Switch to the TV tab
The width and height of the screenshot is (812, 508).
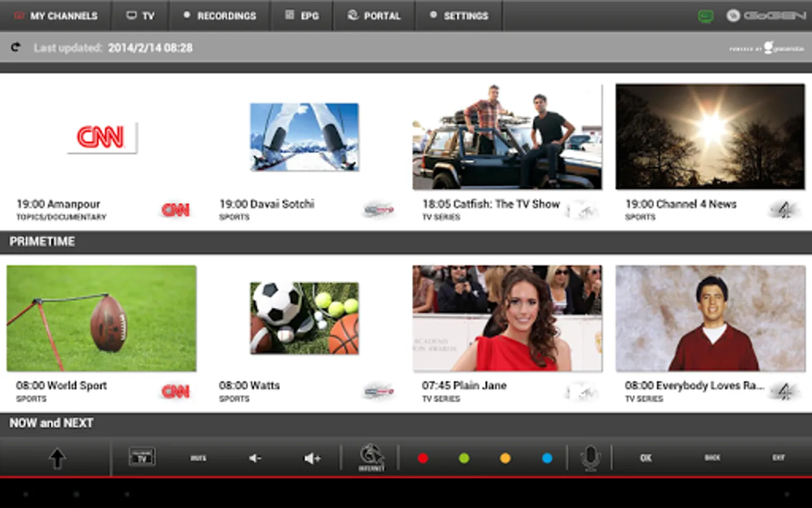click(140, 16)
